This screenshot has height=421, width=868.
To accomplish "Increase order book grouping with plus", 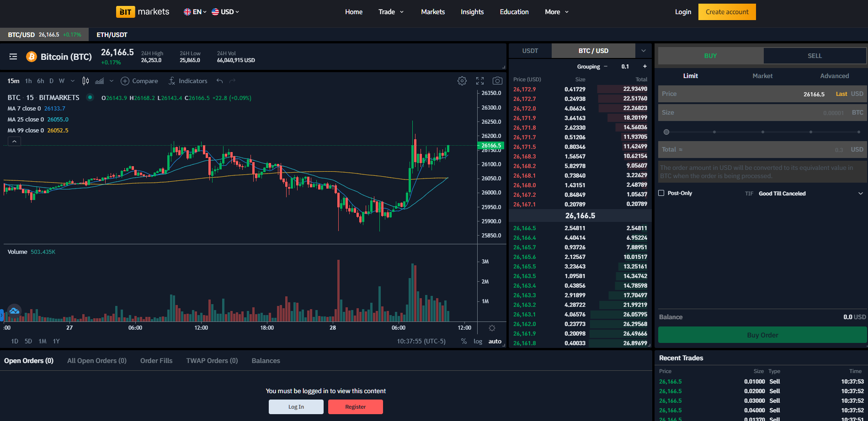I will point(644,67).
